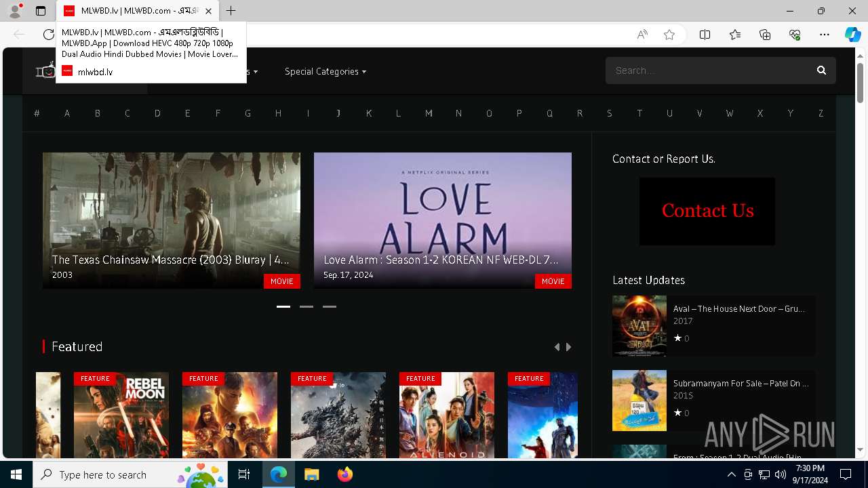Open the Alienoid featured poster
868x488 pixels.
(x=447, y=415)
